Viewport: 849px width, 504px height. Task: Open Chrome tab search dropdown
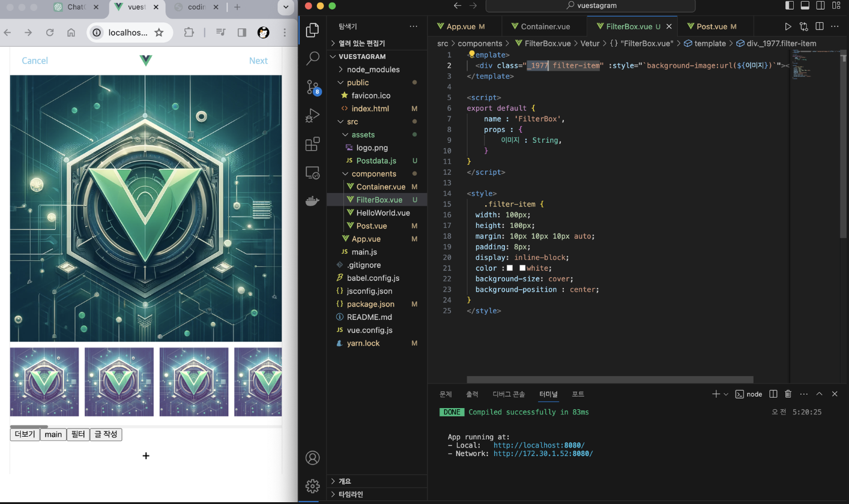click(286, 7)
